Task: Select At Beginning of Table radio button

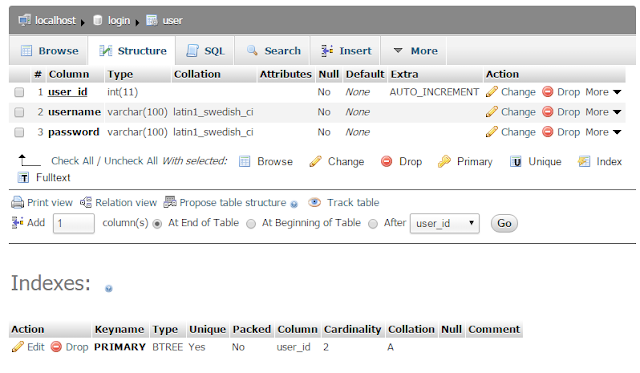Action: click(251, 224)
